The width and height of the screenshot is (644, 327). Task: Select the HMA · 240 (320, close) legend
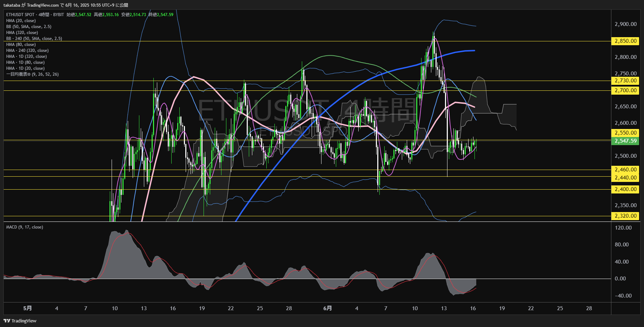point(27,50)
